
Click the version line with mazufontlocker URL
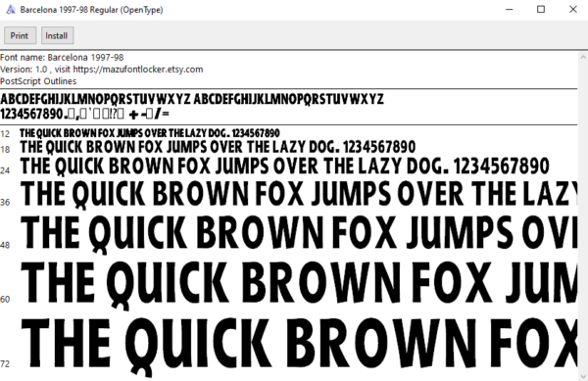102,70
